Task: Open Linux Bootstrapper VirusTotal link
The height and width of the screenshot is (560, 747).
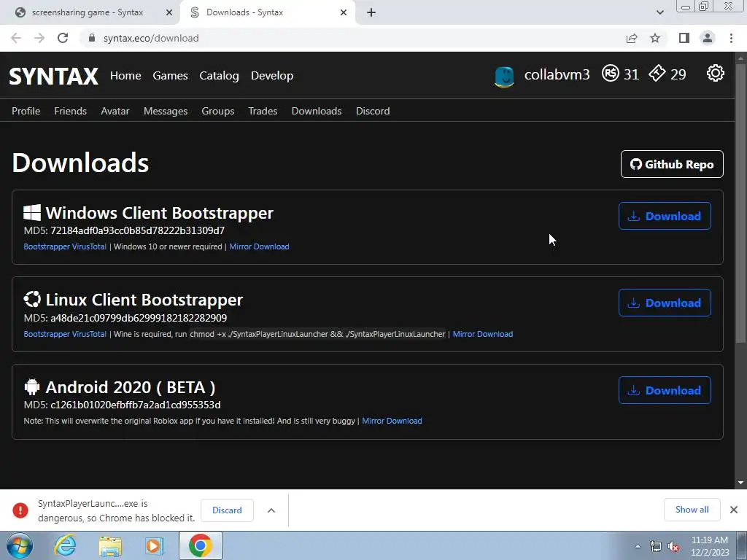Action: (65, 334)
